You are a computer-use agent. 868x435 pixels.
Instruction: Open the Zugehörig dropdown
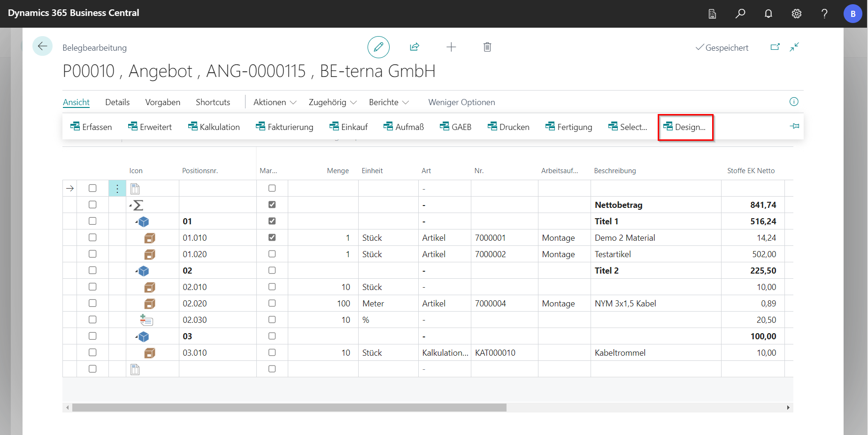click(x=332, y=102)
